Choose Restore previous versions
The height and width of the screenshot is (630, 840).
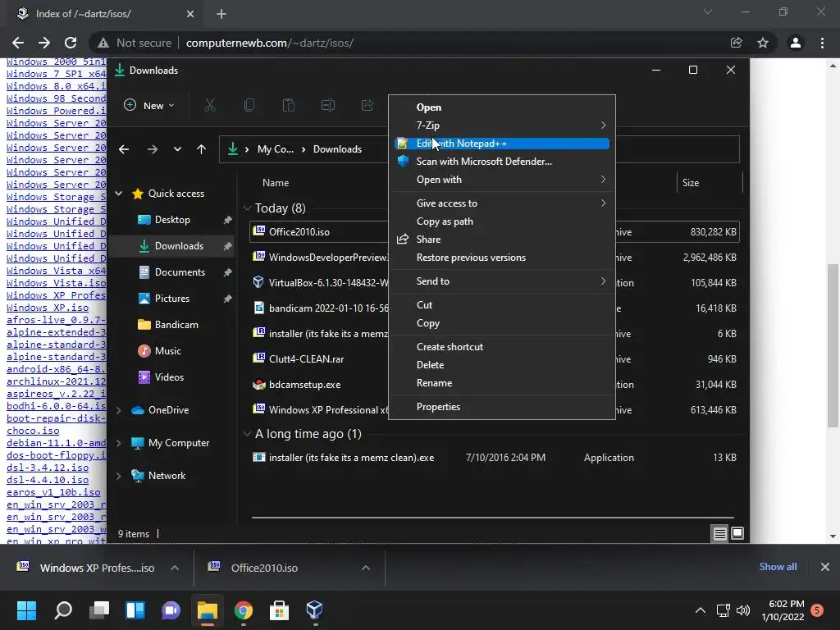(502, 258)
